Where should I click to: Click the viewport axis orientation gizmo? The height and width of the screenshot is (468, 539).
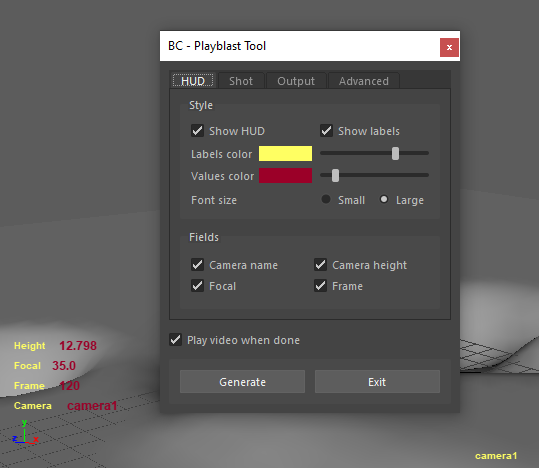coord(25,432)
